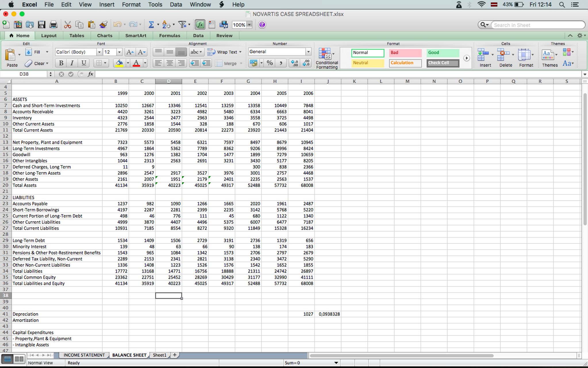Click the large Paste button in ribbon
This screenshot has width=588, height=368.
pyautogui.click(x=11, y=58)
